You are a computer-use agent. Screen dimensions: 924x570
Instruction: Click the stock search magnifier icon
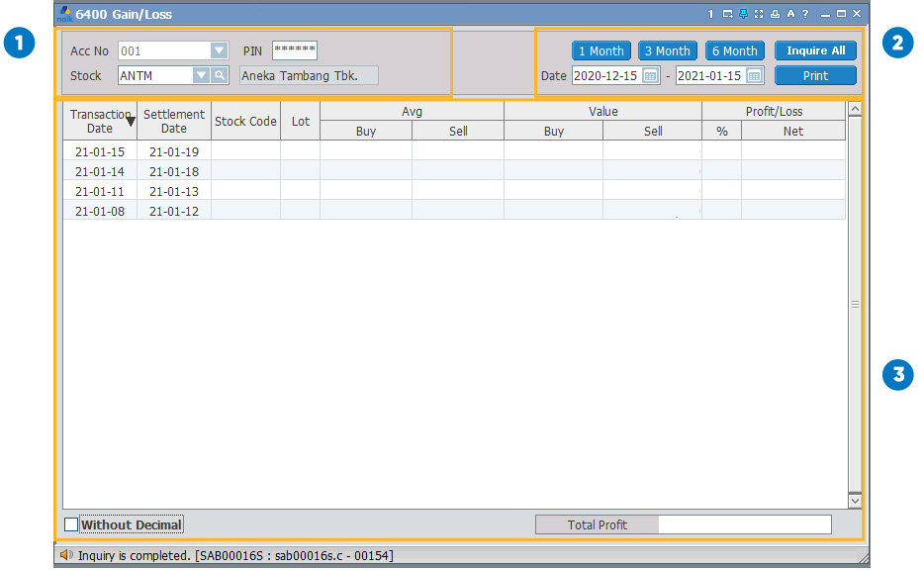pyautogui.click(x=220, y=75)
